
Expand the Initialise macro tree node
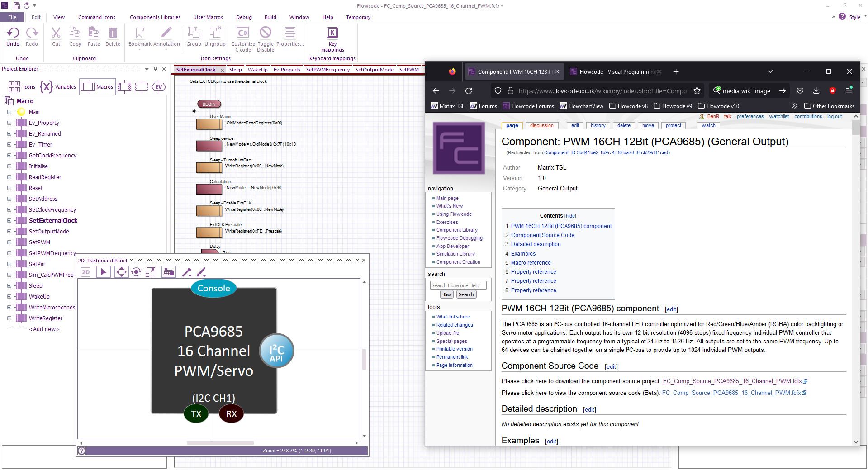point(9,166)
